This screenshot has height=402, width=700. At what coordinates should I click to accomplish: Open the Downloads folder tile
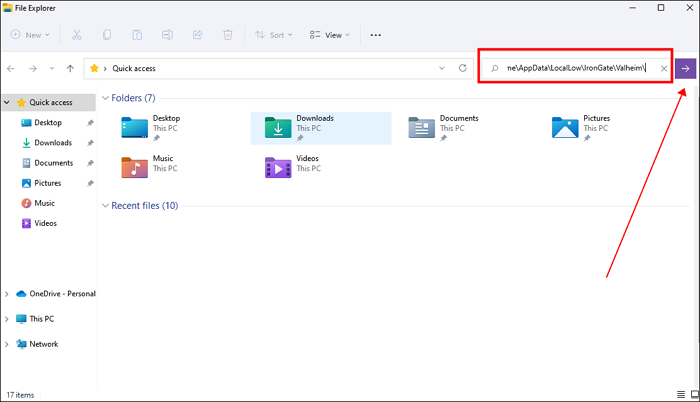[x=320, y=128]
